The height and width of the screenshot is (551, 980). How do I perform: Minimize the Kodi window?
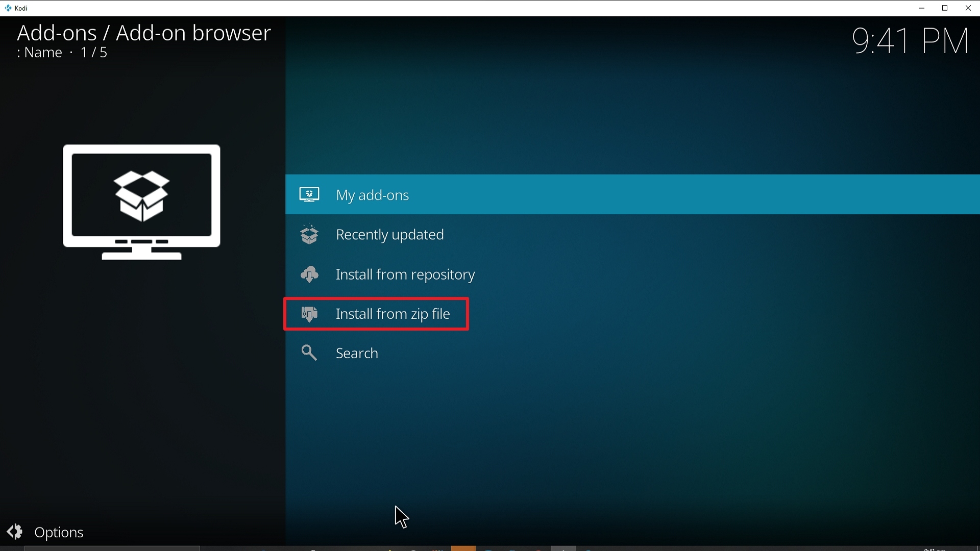point(922,8)
